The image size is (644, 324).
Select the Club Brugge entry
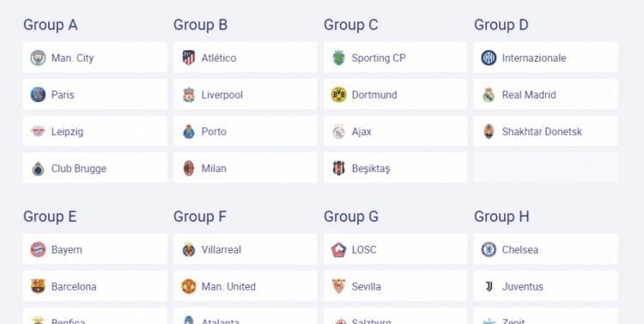click(x=94, y=168)
